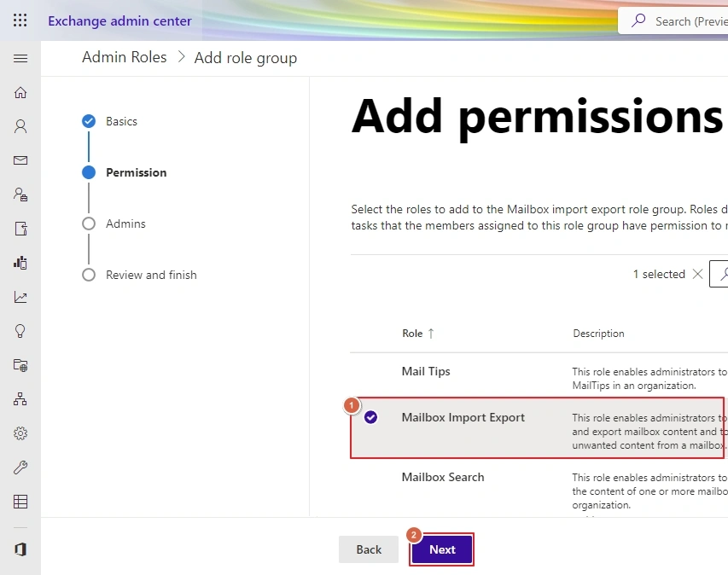Click the Basics step label
Screen dimensions: 728x575
(x=122, y=121)
